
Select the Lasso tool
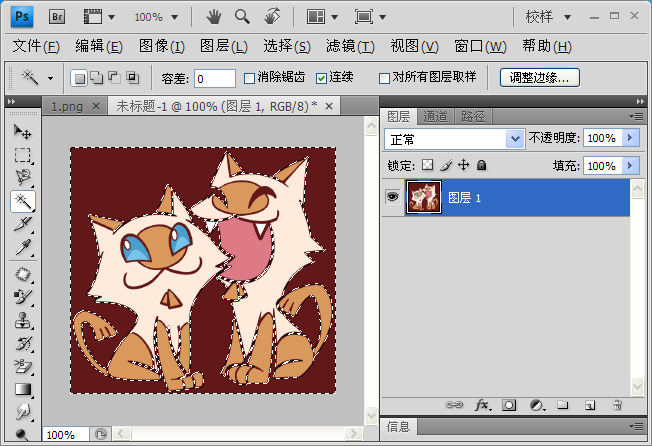click(22, 178)
